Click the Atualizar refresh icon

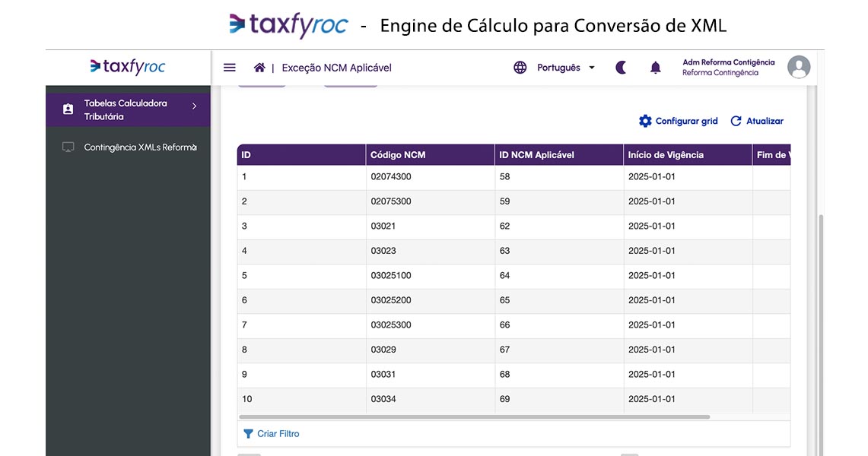click(x=736, y=121)
